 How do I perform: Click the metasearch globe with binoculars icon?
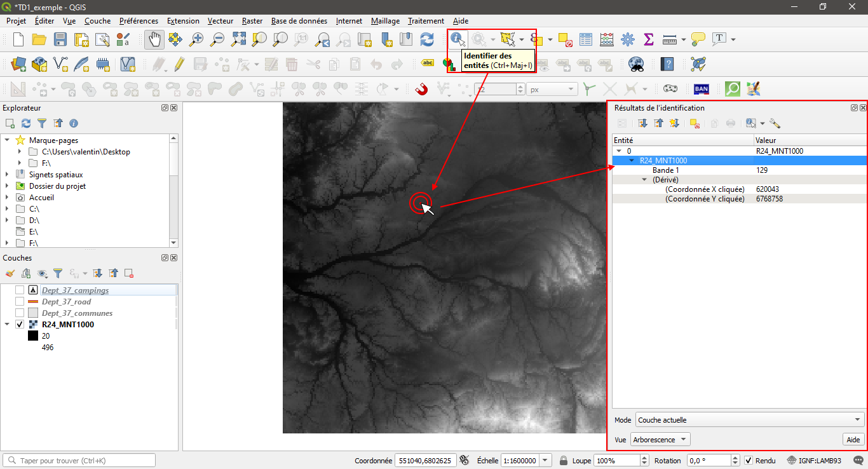point(636,64)
